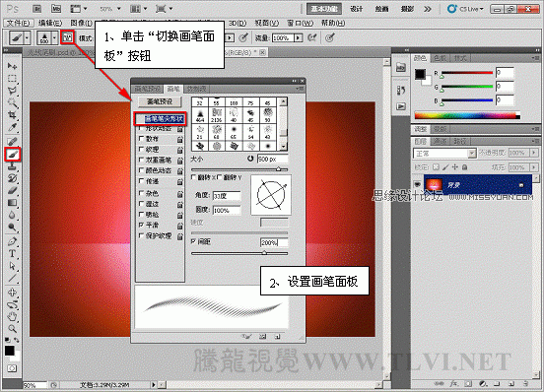Select the Brush tool in toolbox
Image resolution: width=544 pixels, height=392 pixels.
tap(13, 154)
